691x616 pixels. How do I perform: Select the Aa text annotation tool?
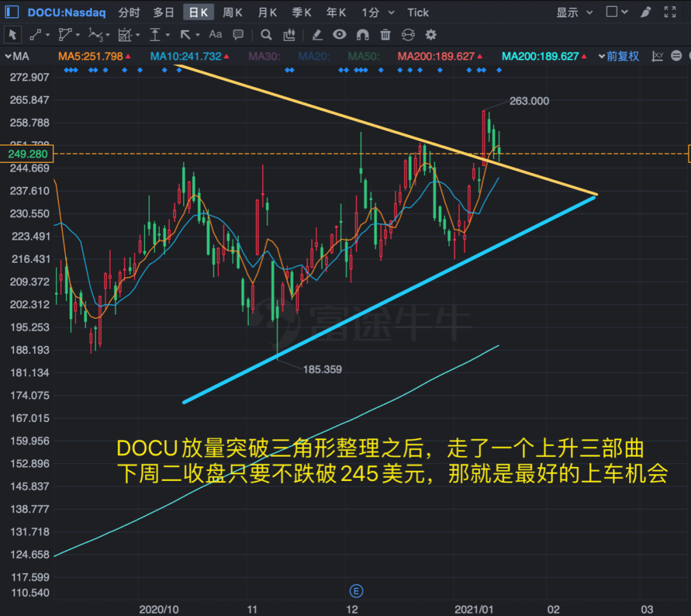coord(215,35)
